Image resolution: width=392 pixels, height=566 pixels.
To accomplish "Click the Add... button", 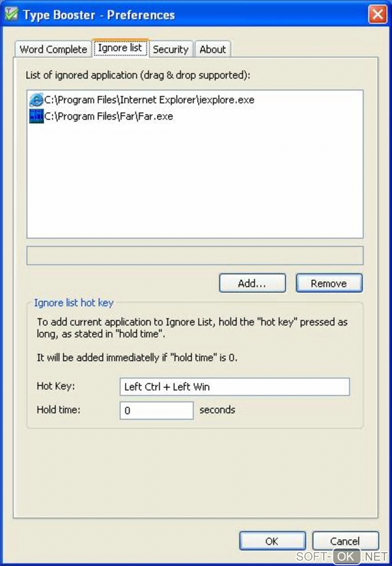I will click(252, 283).
